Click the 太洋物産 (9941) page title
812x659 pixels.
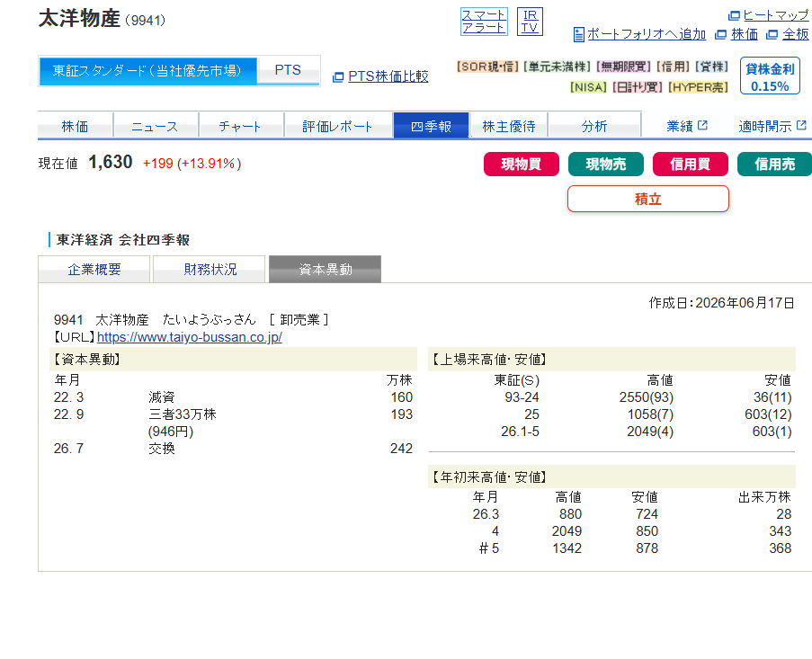tap(102, 19)
